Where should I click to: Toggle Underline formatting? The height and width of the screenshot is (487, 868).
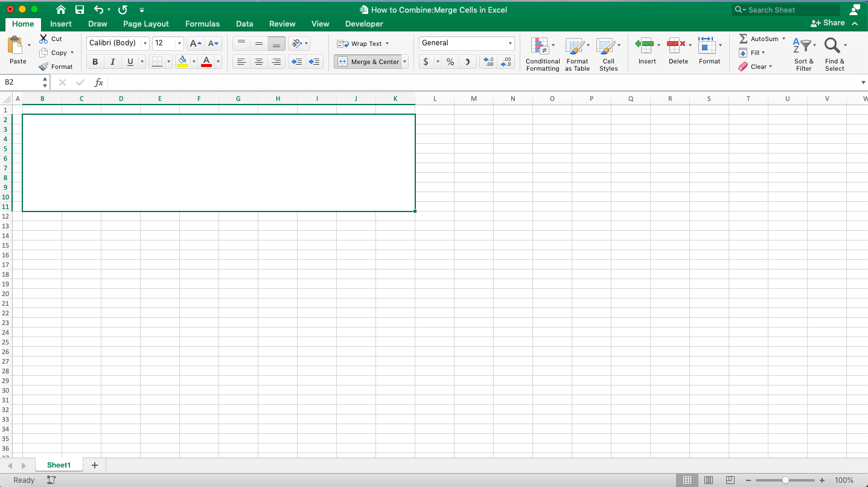tap(130, 62)
